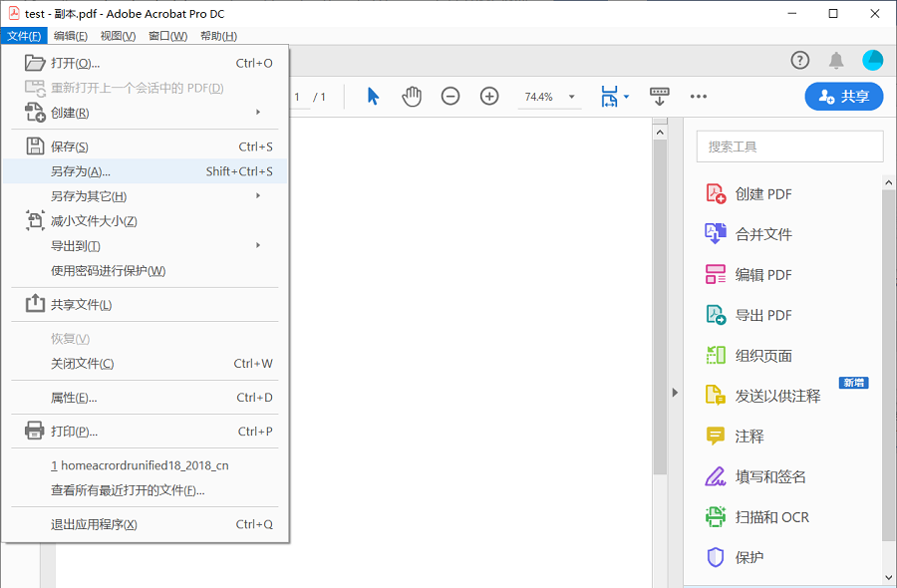Expand the 导出到(T) submenu arrow
This screenshot has height=588, width=897.
pos(258,245)
